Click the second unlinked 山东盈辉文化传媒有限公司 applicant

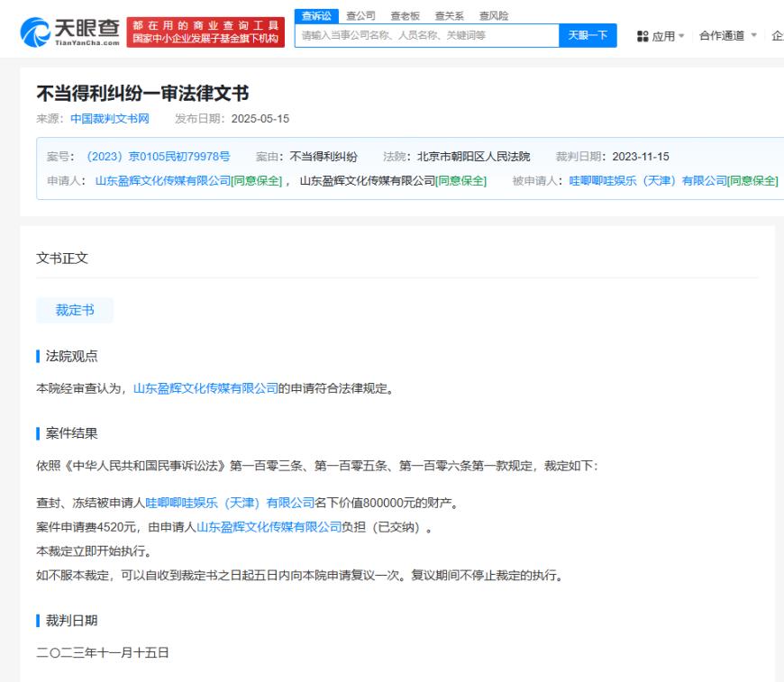click(x=368, y=180)
